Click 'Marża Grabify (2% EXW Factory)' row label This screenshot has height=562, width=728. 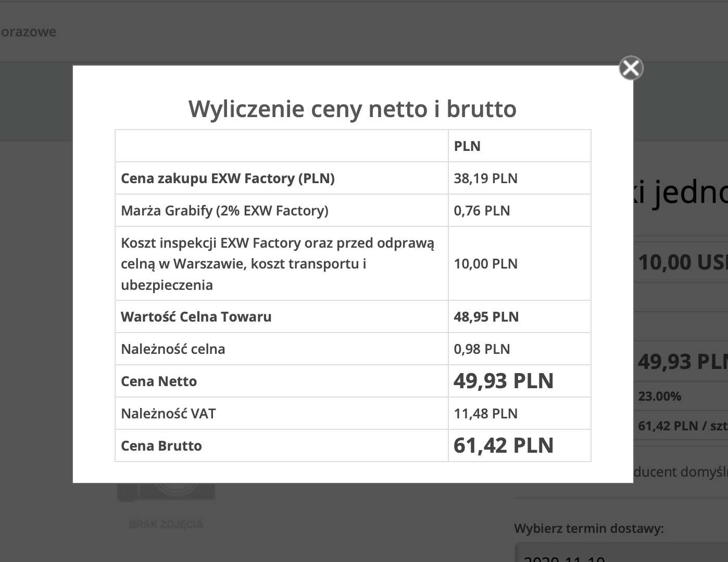pos(224,211)
